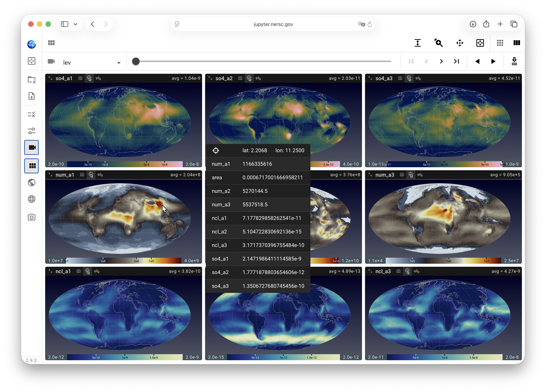The image size is (546, 392).
Task: Click the video camera icon beside lev
Action: coord(51,61)
